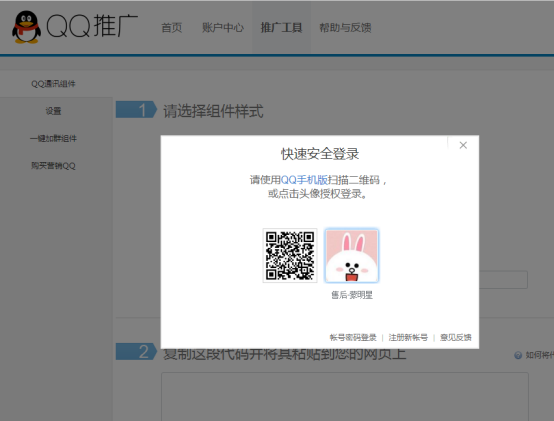The width and height of the screenshot is (554, 421).
Task: Click the login QR code
Action: click(290, 255)
